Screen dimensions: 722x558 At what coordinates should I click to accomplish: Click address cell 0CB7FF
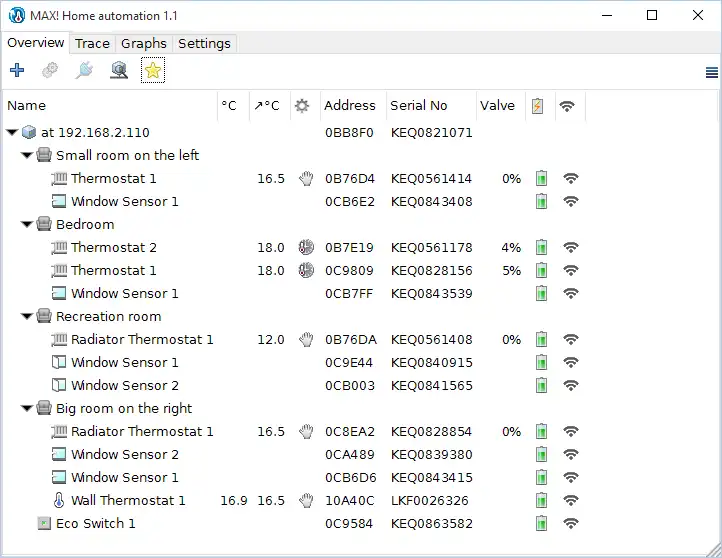point(349,293)
